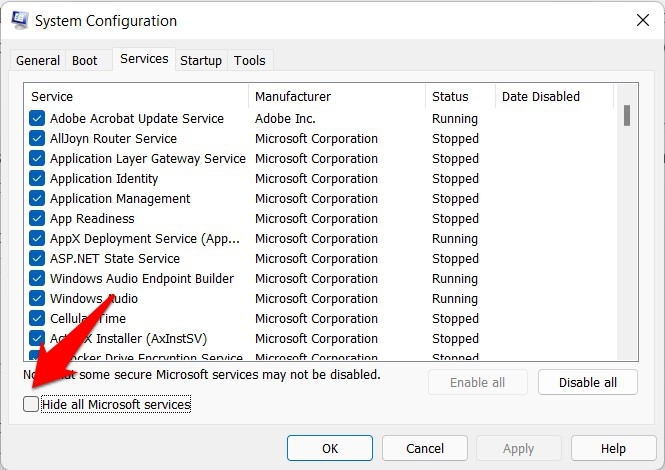Click the Cancel button

[x=425, y=449]
